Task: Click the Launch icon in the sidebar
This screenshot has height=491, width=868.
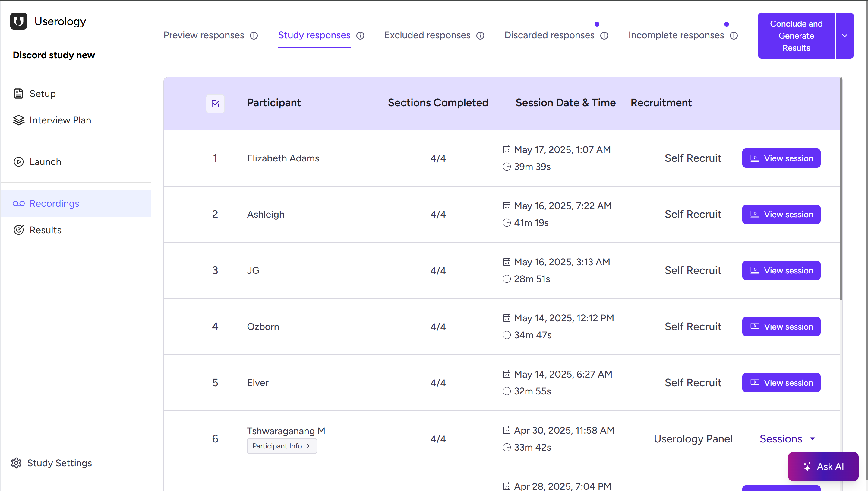Action: (18, 162)
